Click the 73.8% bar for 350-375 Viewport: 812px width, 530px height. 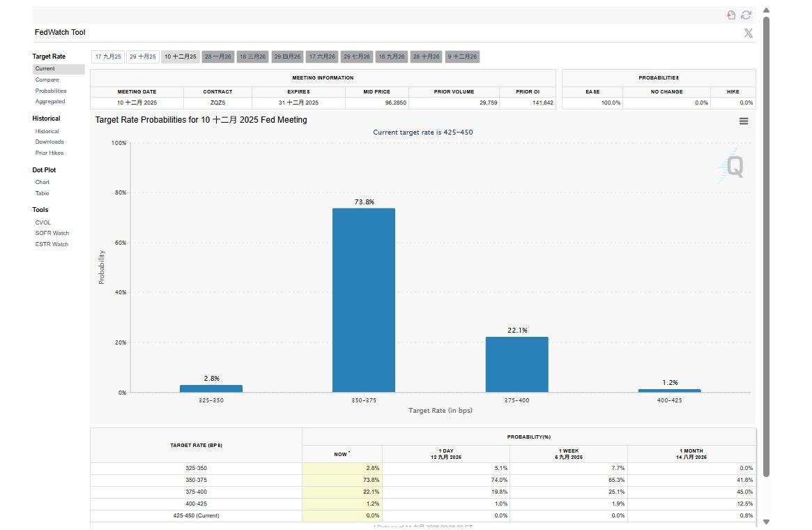[364, 300]
